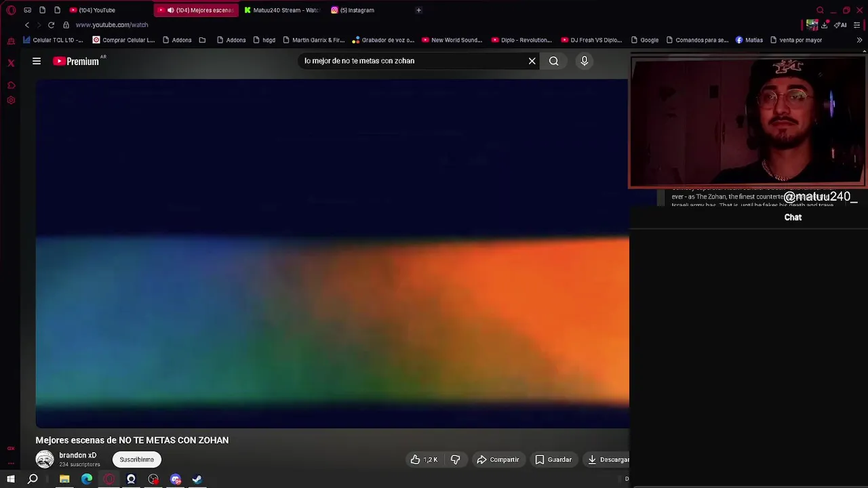Open the 'Comprar Celular L...' bookmark
Viewport: 868px width, 488px height.
[124, 40]
